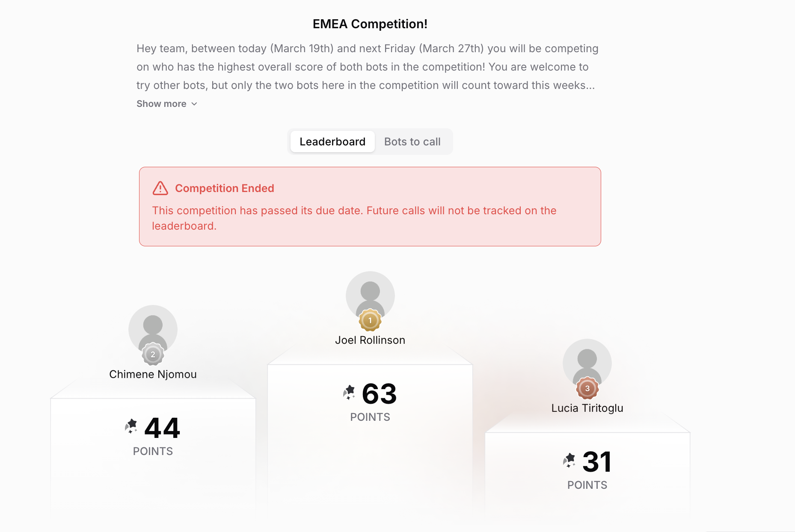The height and width of the screenshot is (532, 795).
Task: Click the 63 points score
Action: click(379, 393)
